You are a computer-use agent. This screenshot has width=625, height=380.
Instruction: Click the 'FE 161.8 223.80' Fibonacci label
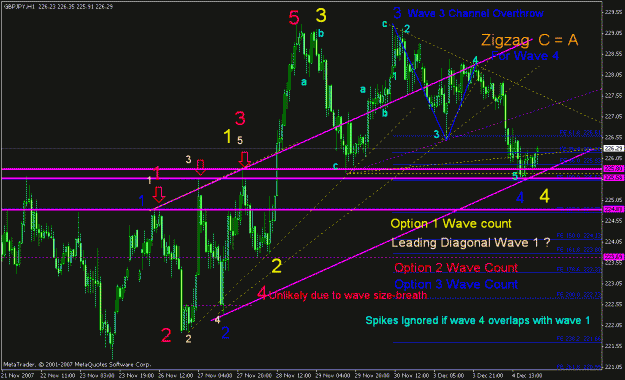click(579, 250)
